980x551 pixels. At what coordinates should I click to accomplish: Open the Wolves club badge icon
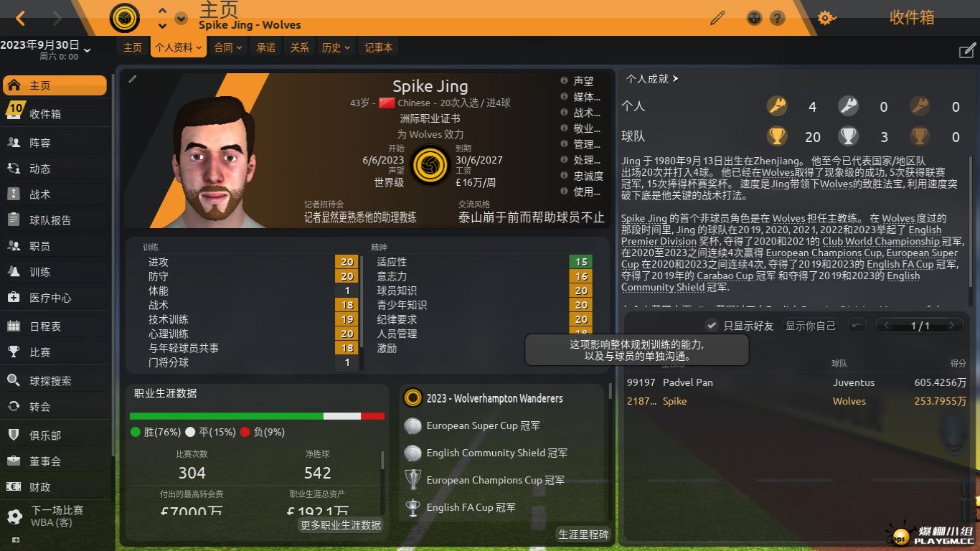click(125, 18)
